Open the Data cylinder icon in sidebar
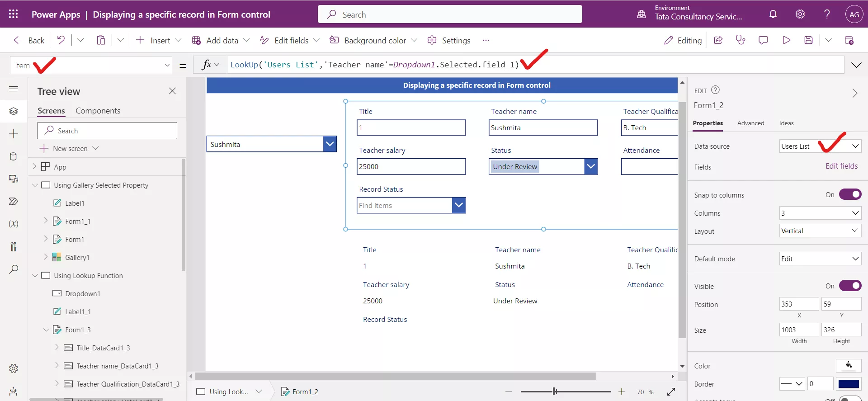Screen dimensions: 868x401 pyautogui.click(x=14, y=156)
